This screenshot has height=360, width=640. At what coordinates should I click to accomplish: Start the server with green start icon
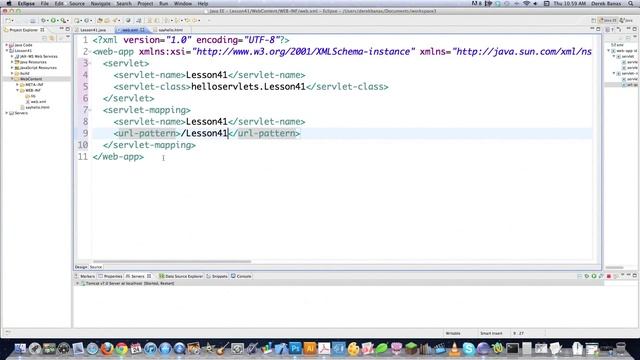(x=594, y=276)
